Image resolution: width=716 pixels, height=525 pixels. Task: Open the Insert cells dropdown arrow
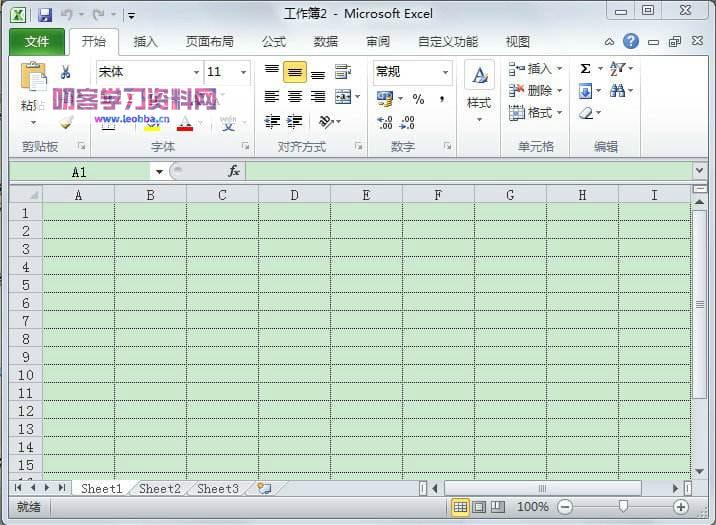pyautogui.click(x=559, y=68)
